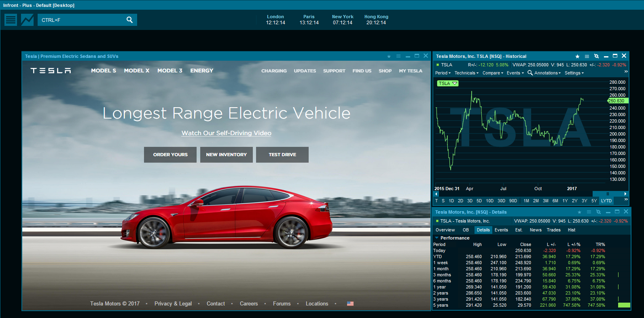Switch to the Est. tab

[519, 230]
